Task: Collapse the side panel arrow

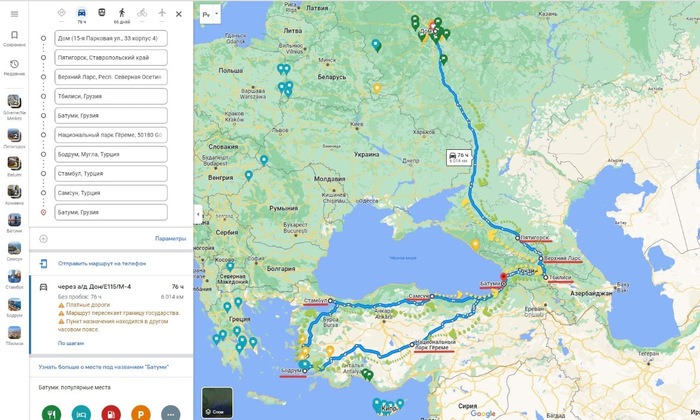Action: pyautogui.click(x=198, y=214)
